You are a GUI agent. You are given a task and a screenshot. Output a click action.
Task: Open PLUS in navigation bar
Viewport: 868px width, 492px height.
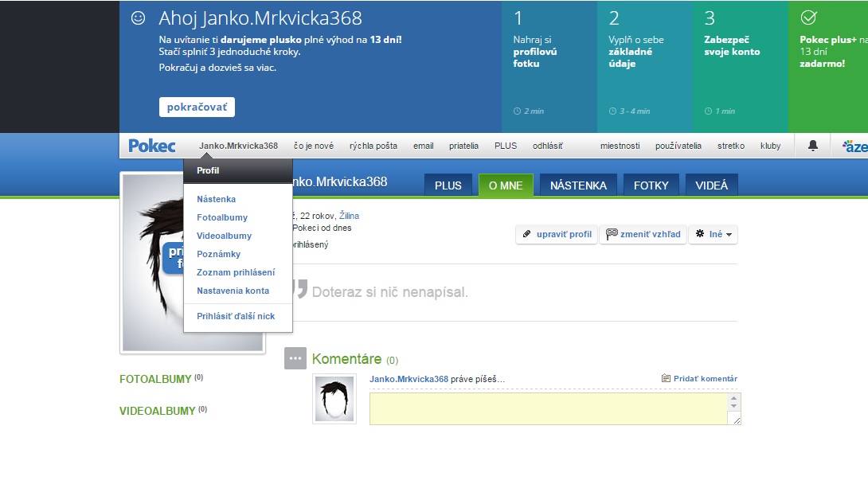(x=506, y=146)
